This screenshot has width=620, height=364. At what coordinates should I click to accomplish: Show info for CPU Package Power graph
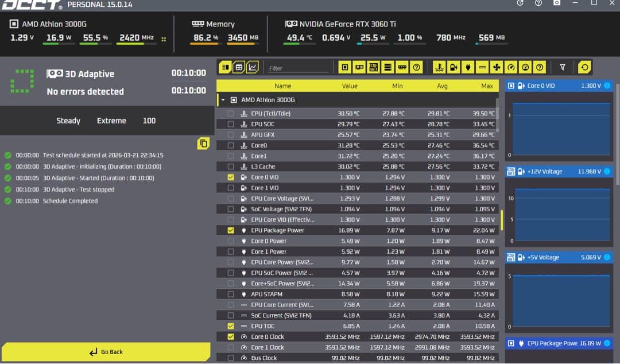pos(607,343)
